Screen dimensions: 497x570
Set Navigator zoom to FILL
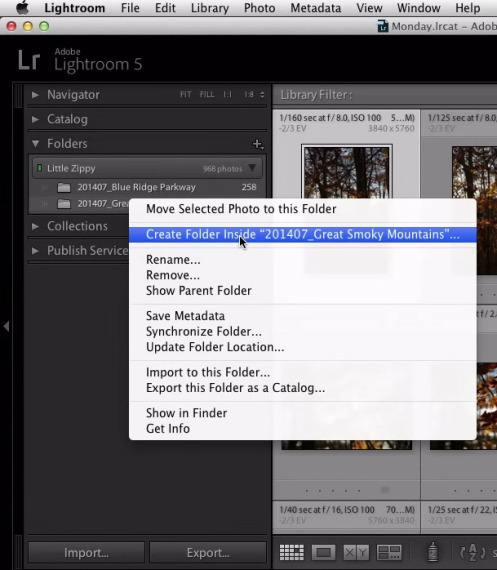pos(207,95)
